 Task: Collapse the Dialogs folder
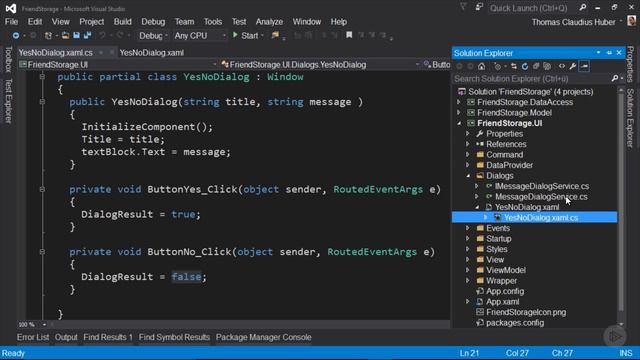(468, 176)
